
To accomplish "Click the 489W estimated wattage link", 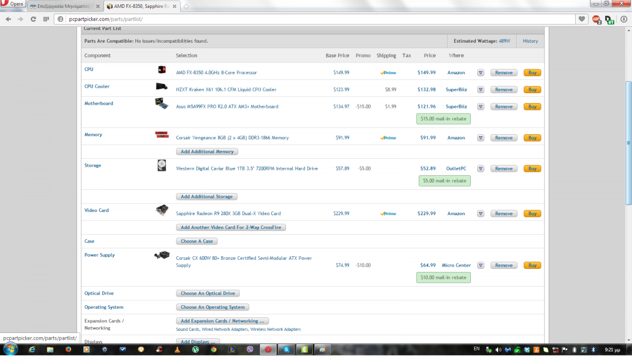I will click(505, 41).
